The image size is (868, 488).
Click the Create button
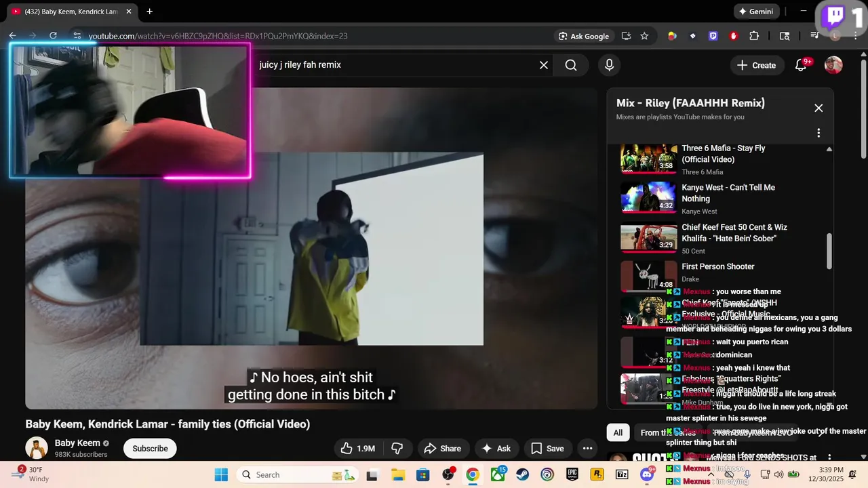coord(756,65)
